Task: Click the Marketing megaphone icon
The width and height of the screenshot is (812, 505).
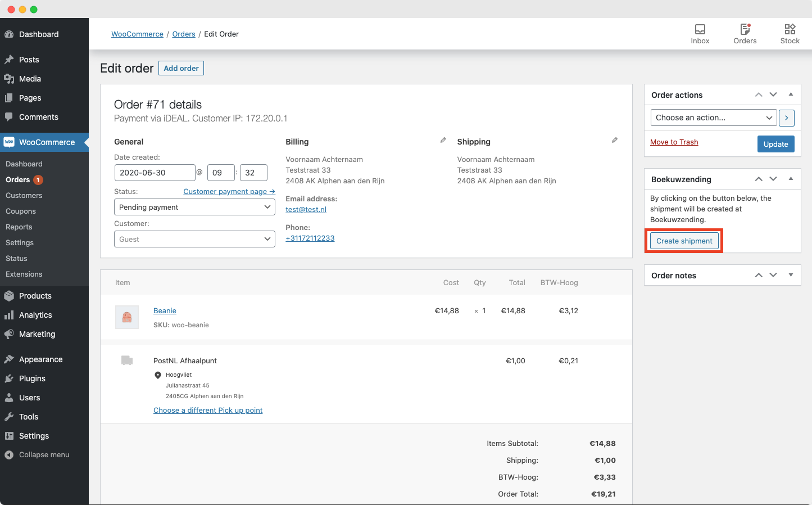Action: tap(9, 334)
